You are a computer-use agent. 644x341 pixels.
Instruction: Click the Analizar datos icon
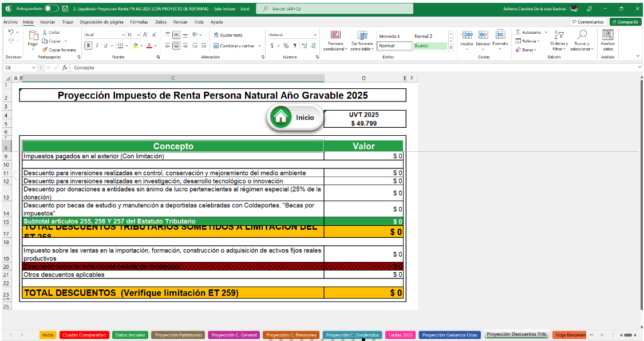607,36
